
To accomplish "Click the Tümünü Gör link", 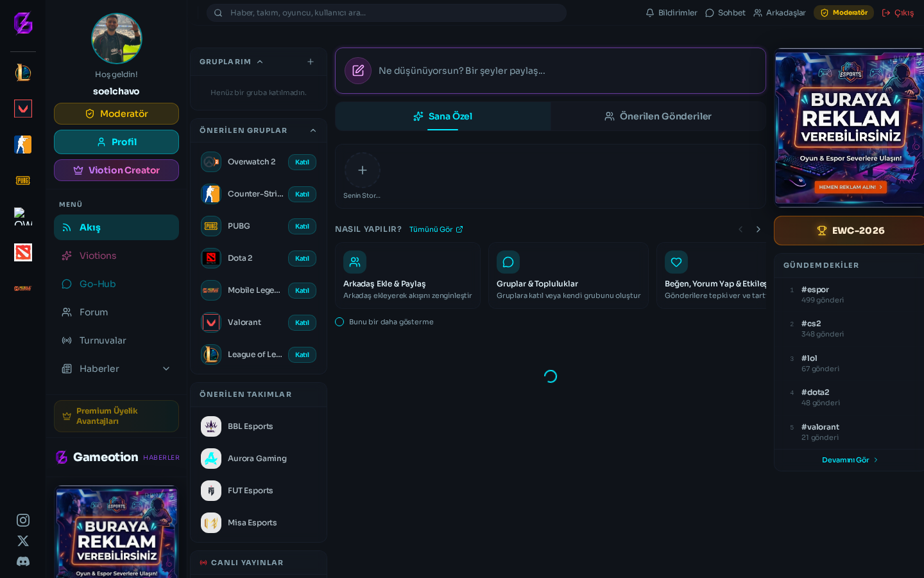I will pyautogui.click(x=436, y=229).
